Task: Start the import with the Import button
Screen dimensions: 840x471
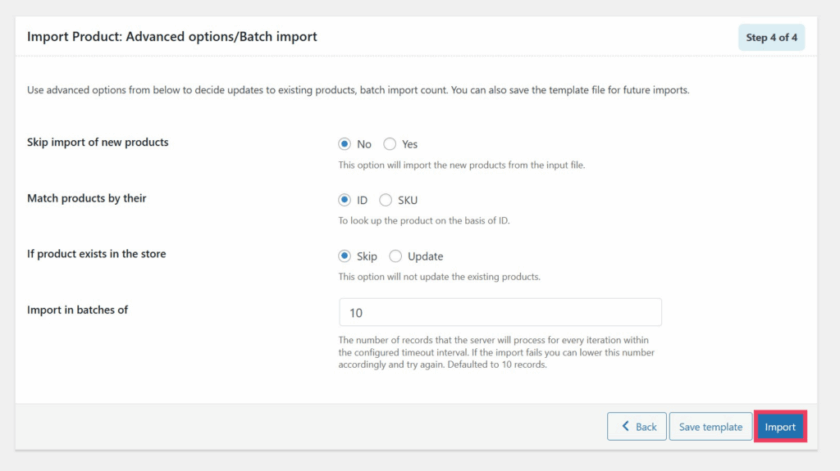Action: 780,427
